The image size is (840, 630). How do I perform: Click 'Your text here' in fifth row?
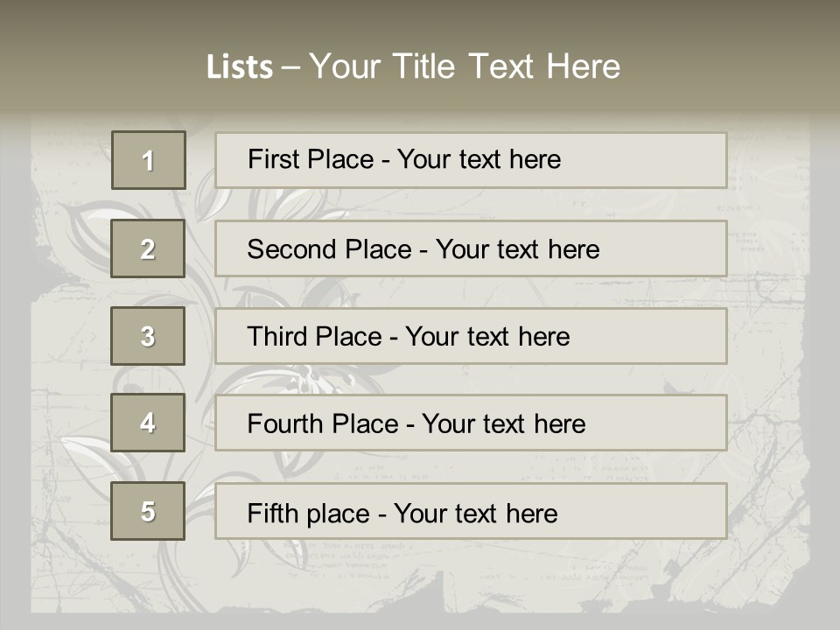point(476,514)
